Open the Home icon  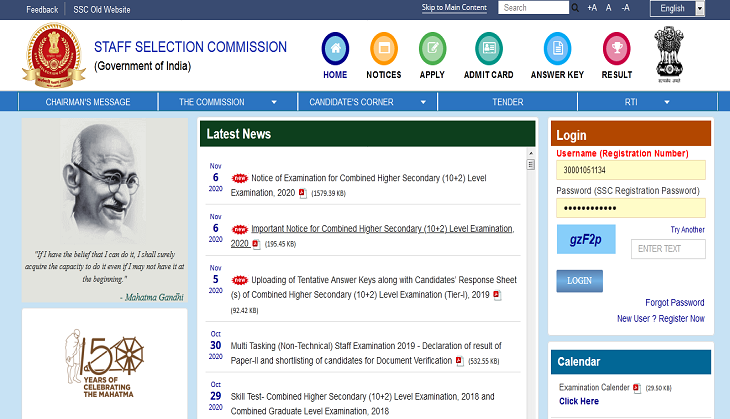point(335,48)
